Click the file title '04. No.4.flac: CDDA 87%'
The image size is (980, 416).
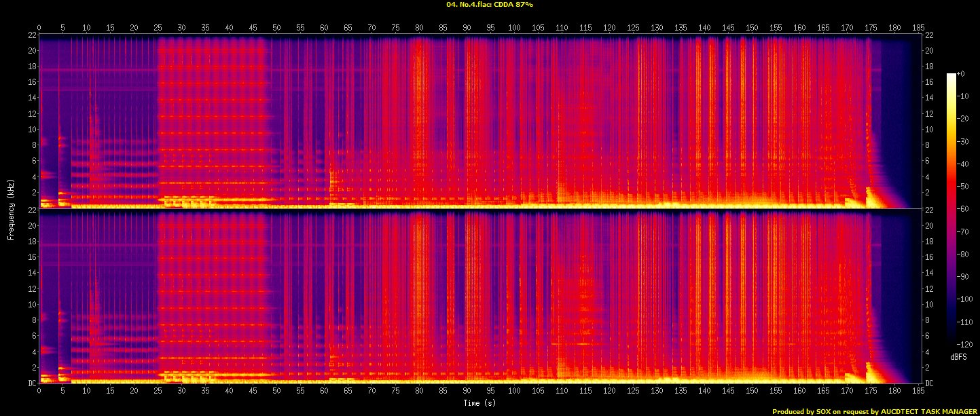click(490, 5)
